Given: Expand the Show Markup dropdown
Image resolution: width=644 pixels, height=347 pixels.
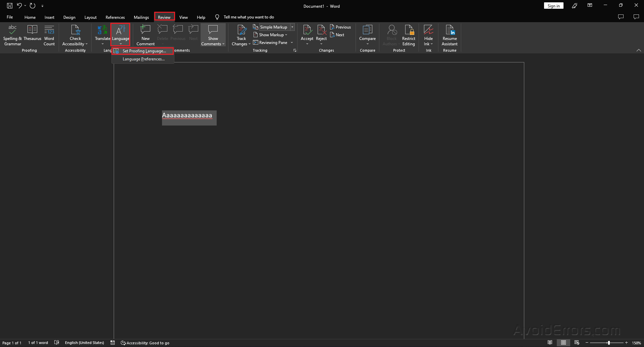Looking at the screenshot, I should coord(273,35).
